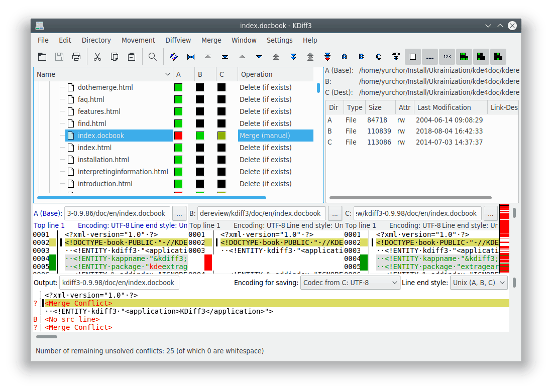Click the KDiff3 app icon in title bar

[40, 26]
